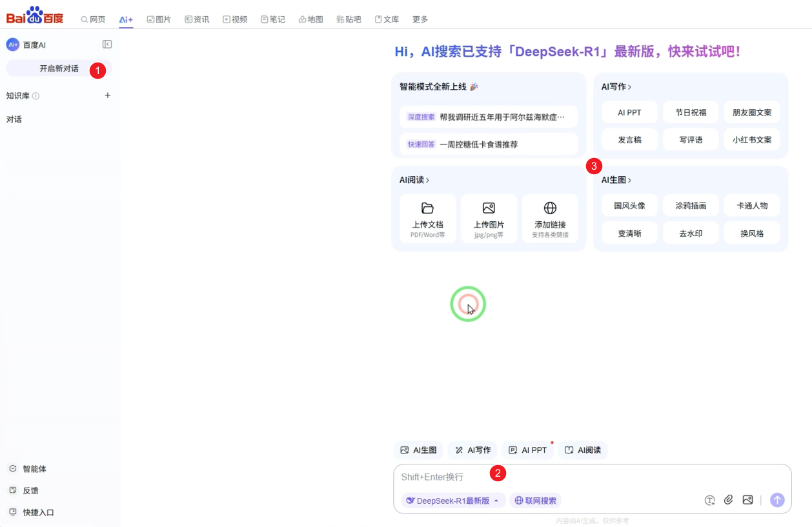Screen dimensions: 812x527
Task: Click 国风头像 button
Action: point(629,206)
